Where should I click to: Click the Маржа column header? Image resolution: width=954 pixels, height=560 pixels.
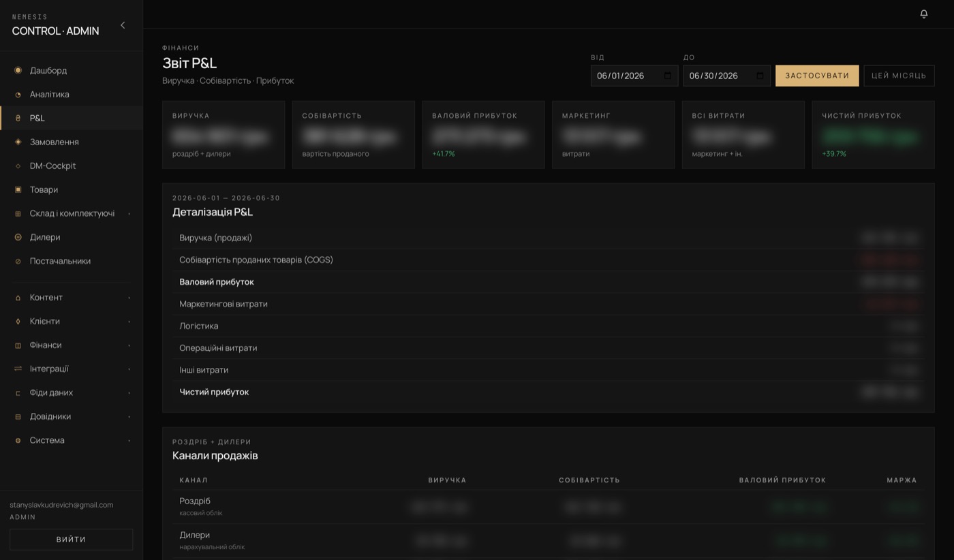point(902,480)
